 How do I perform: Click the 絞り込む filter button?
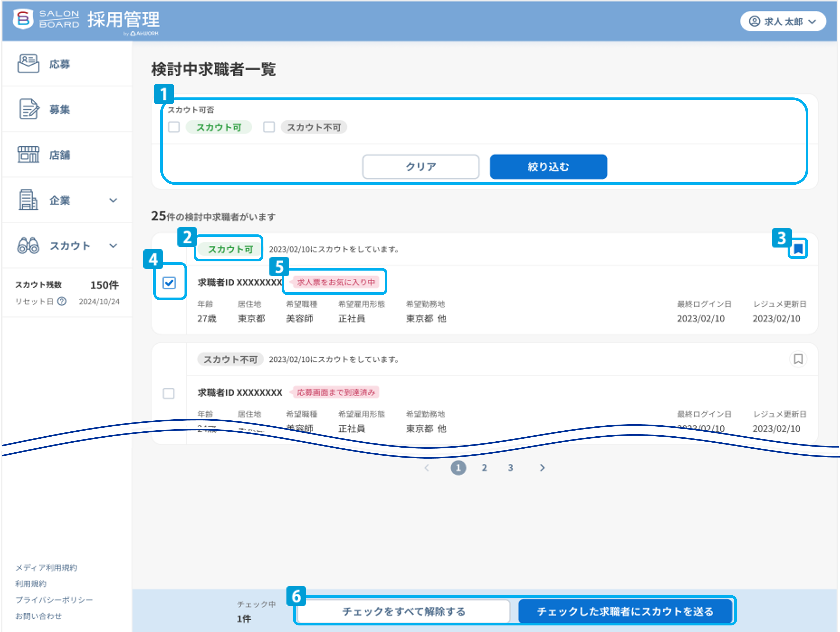point(548,167)
